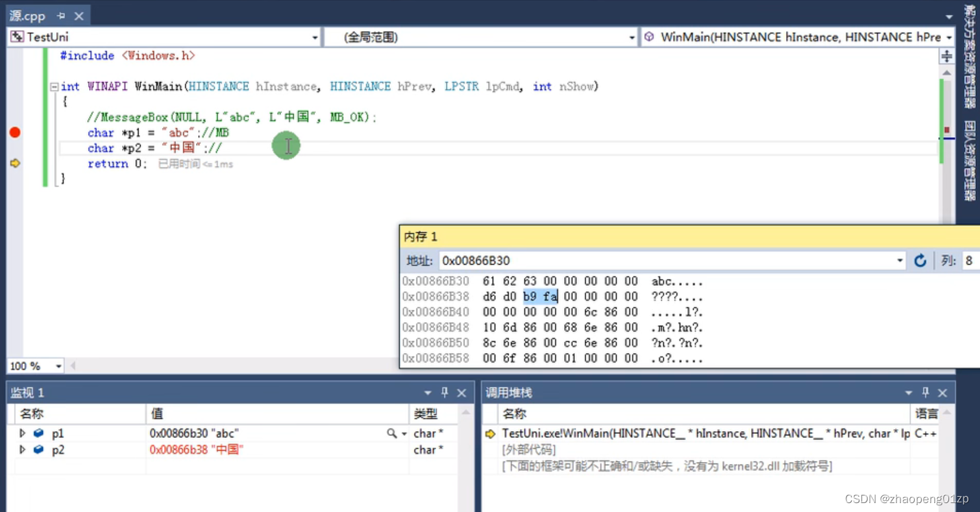The height and width of the screenshot is (512, 980).
Task: Select memory row 0x00866B40
Action: click(552, 312)
